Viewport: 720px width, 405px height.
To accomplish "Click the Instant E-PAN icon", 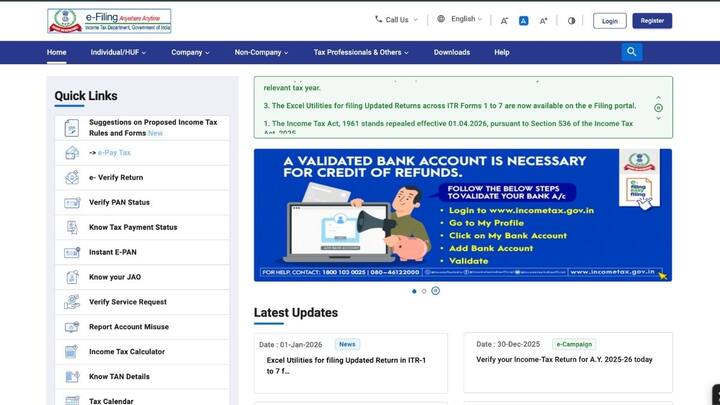I will click(72, 252).
